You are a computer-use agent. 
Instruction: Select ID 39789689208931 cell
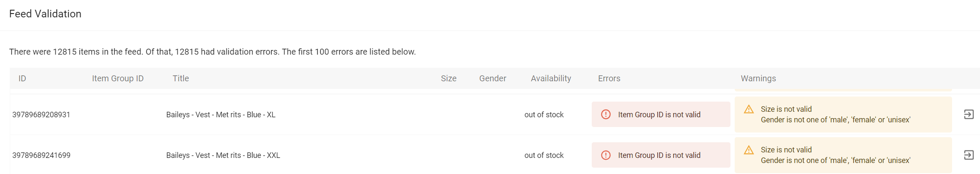click(x=41, y=115)
